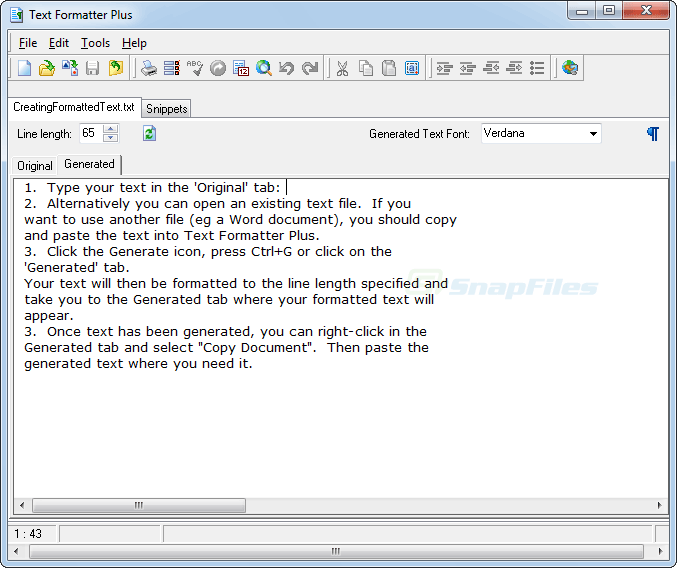The width and height of the screenshot is (677, 568).
Task: Click the text area's scroll left arrow
Action: pos(22,505)
